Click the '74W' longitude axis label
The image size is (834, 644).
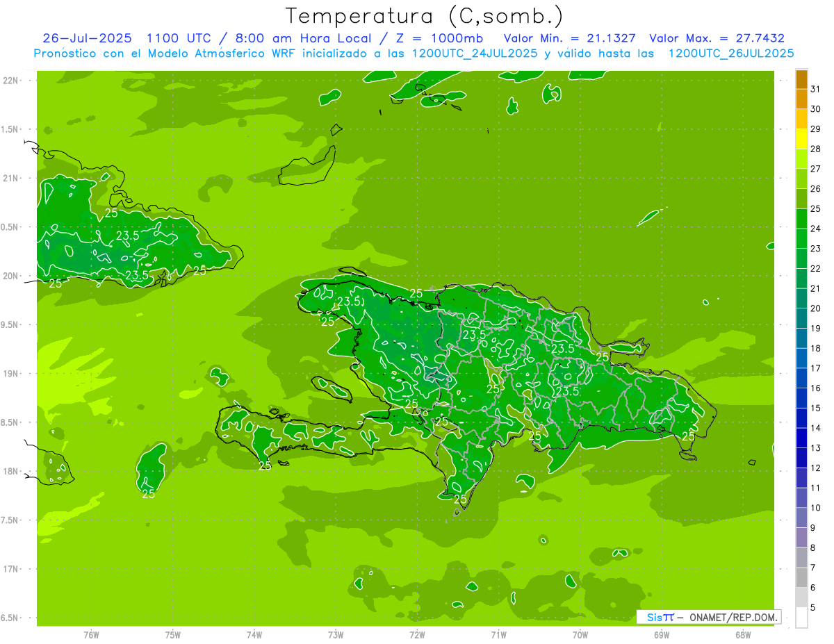tap(254, 635)
